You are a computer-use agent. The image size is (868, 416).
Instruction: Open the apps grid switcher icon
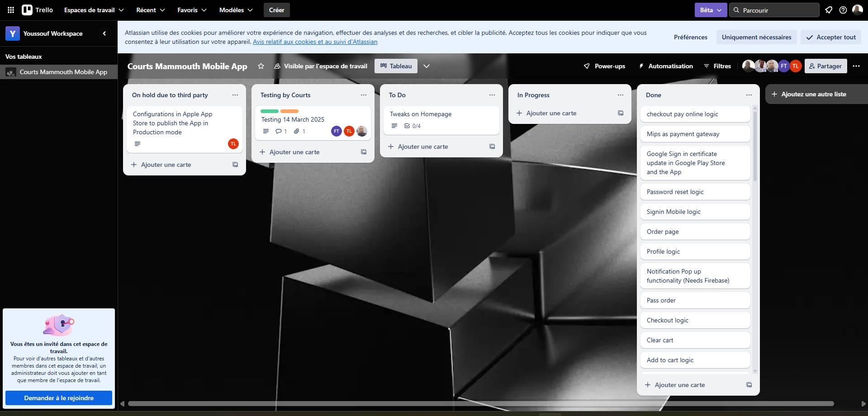(x=11, y=10)
